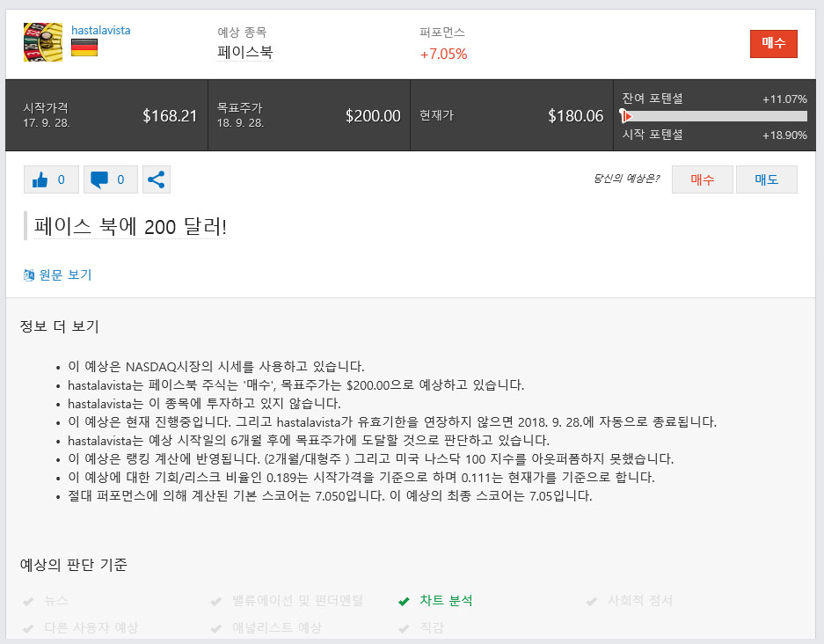824x644 pixels.
Task: Toggle the 직감 criterion
Action: tap(421, 627)
